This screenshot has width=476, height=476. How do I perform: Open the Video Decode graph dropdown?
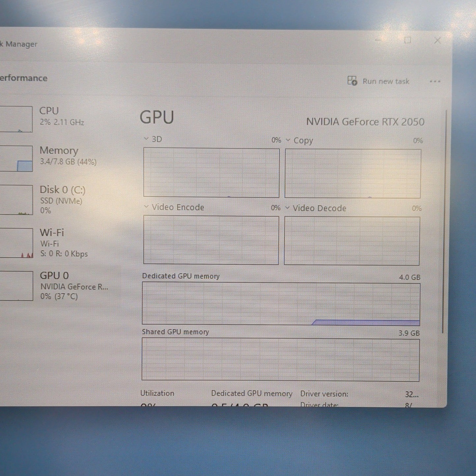tap(287, 208)
